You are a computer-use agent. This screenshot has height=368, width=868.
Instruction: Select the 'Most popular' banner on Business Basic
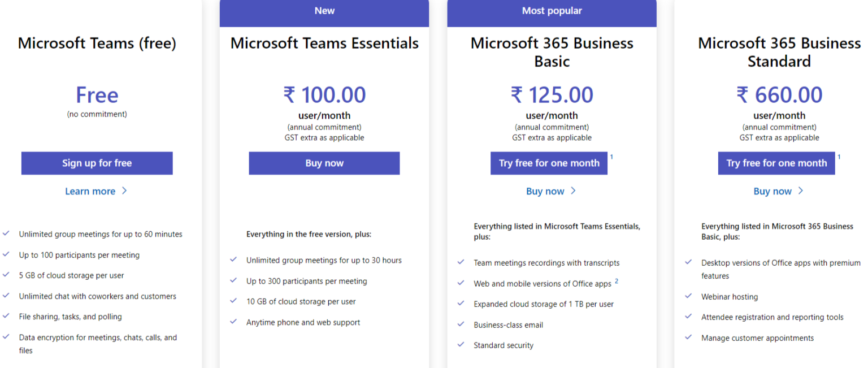point(552,10)
